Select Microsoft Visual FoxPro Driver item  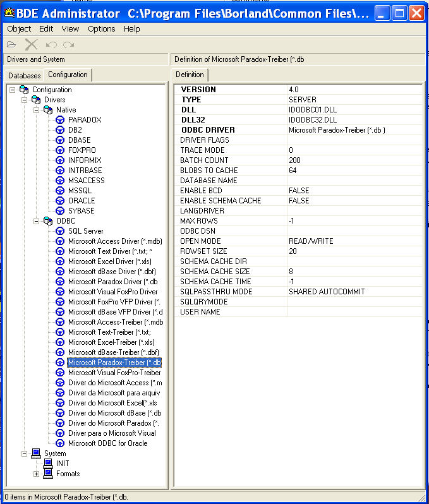(113, 292)
